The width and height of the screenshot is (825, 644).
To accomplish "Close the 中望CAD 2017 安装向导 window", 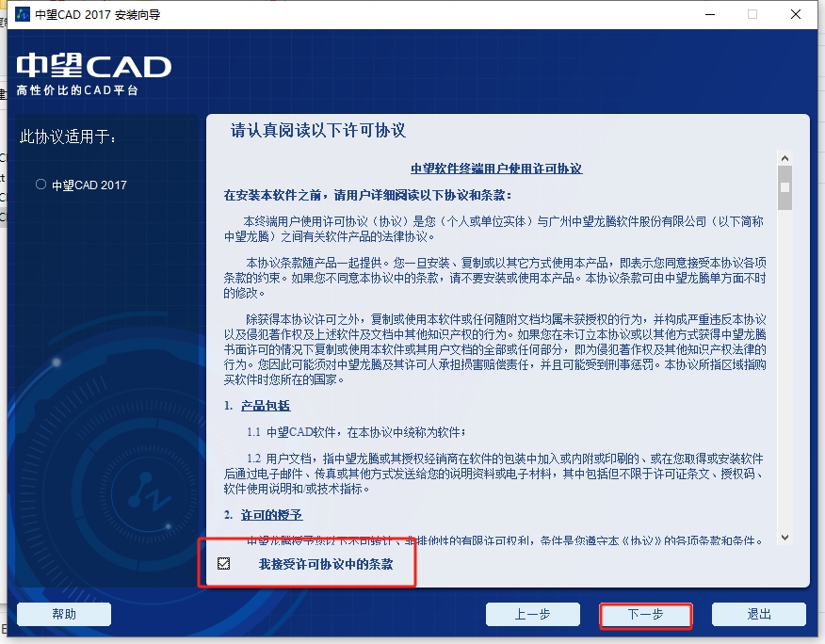I will click(x=797, y=14).
